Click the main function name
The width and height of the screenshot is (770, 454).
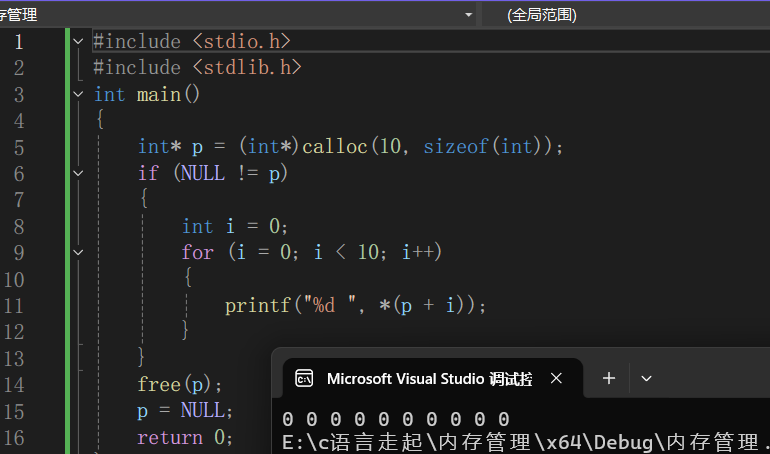[x=159, y=94]
